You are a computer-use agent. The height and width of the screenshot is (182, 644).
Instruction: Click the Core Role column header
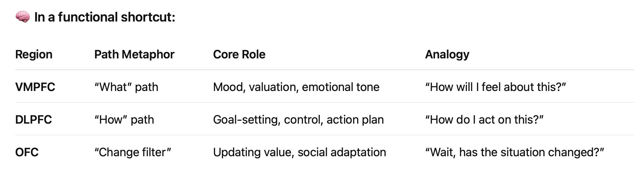coord(239,54)
